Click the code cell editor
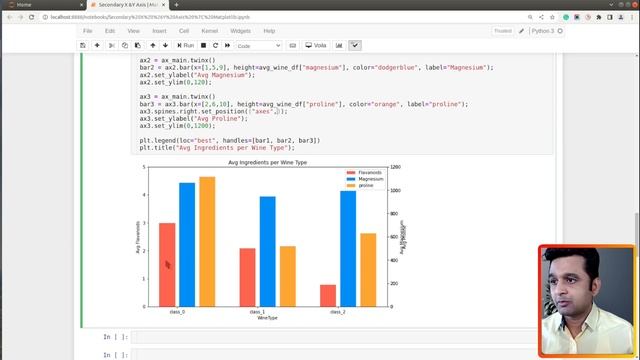The width and height of the screenshot is (640, 360). 342,104
